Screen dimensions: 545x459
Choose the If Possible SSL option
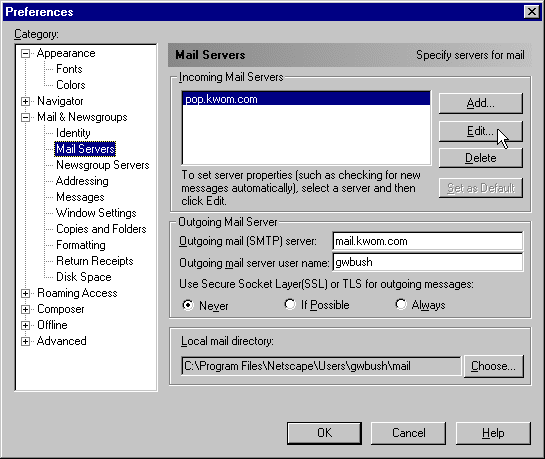290,304
